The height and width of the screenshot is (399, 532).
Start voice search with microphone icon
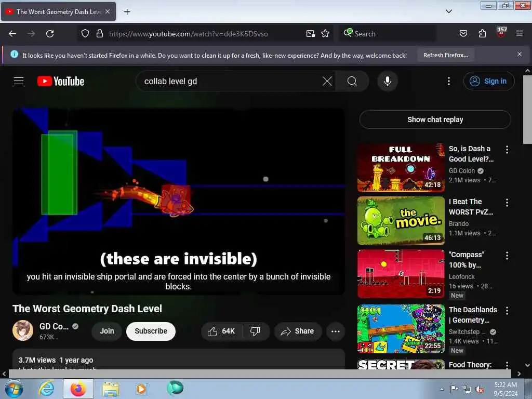388,81
